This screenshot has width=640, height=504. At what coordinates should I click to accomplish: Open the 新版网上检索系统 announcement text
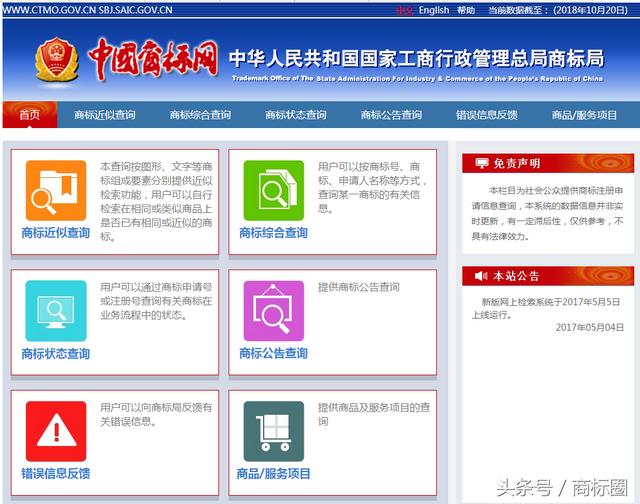coord(546,308)
